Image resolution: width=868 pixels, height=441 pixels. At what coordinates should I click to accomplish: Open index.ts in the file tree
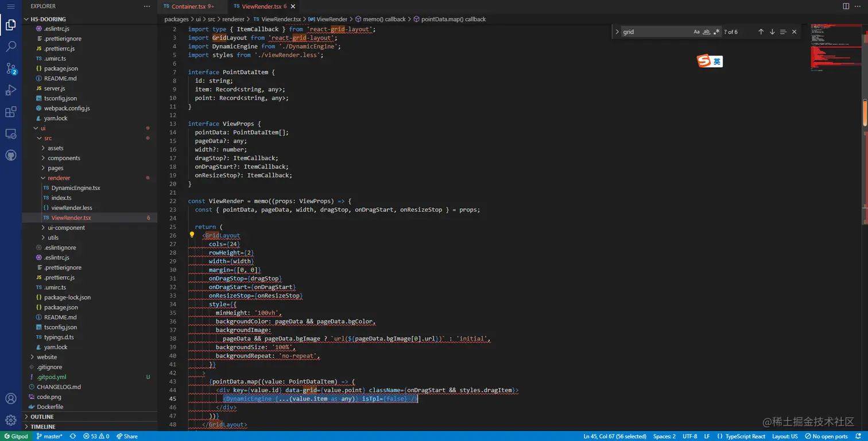tap(61, 198)
